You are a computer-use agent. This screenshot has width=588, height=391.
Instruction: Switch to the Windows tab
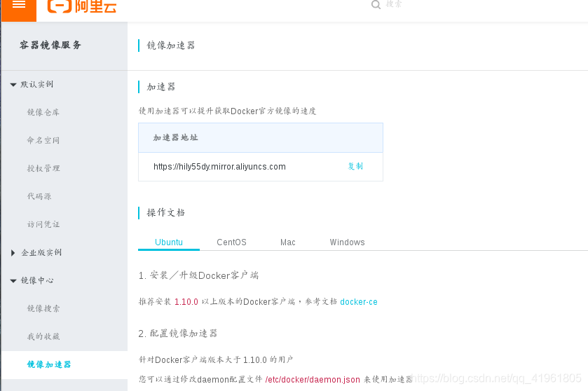347,242
